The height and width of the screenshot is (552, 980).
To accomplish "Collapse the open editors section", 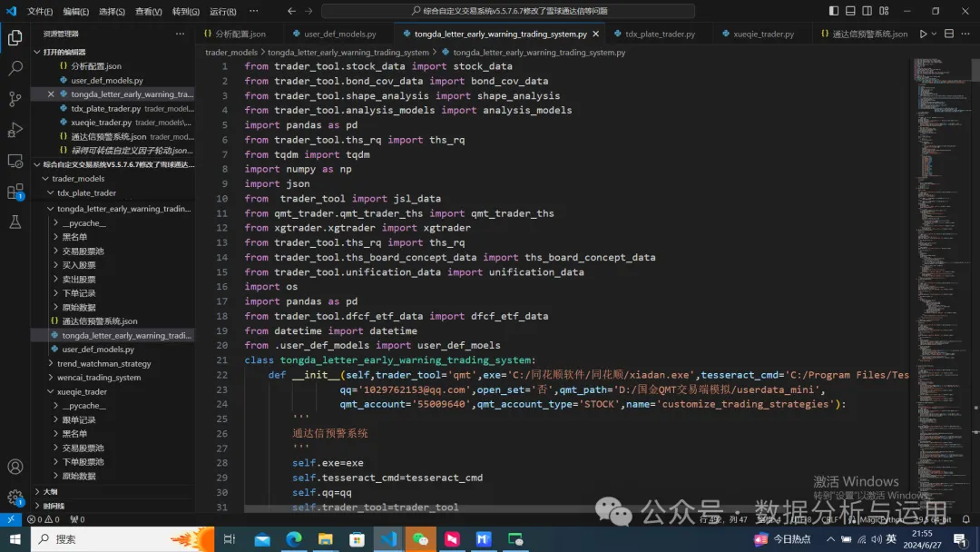I will [x=37, y=52].
